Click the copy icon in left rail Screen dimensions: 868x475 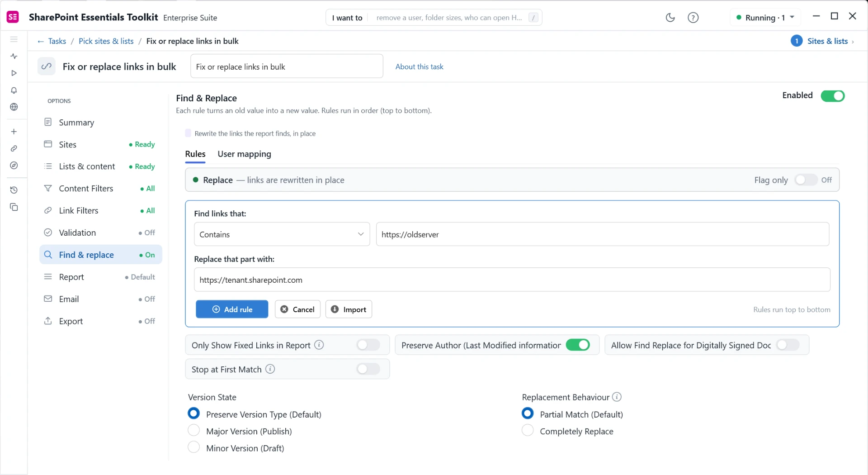click(x=14, y=207)
